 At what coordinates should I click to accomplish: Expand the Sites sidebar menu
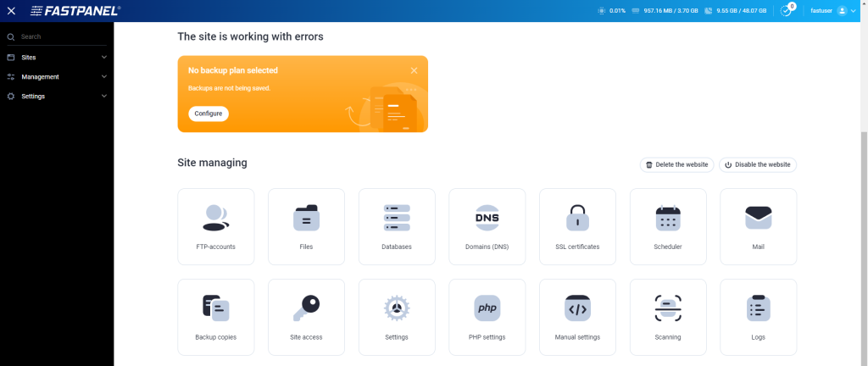[x=57, y=58]
